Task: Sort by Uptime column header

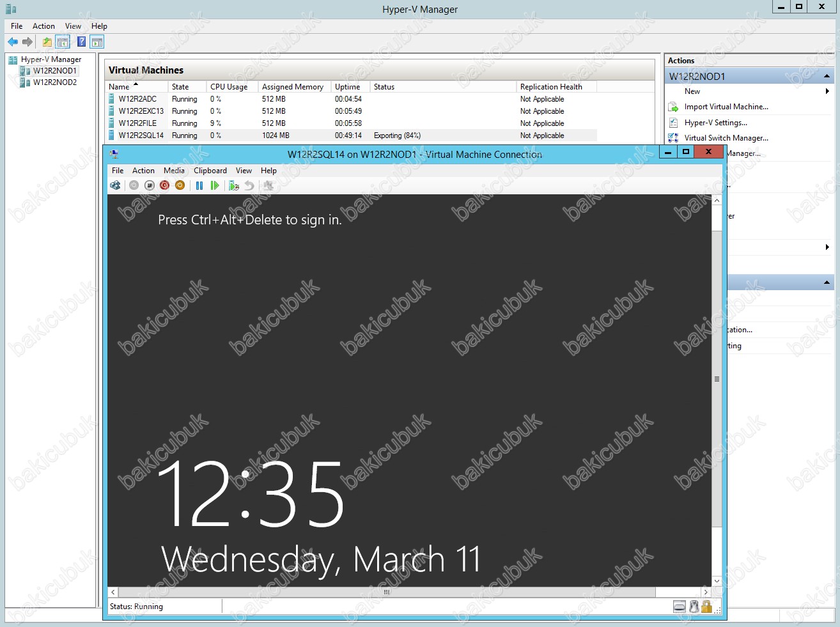Action: (350, 87)
